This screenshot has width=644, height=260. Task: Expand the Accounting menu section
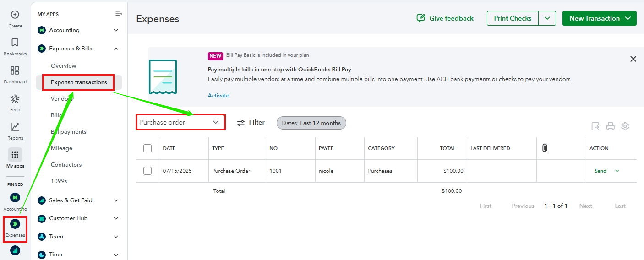[116, 30]
